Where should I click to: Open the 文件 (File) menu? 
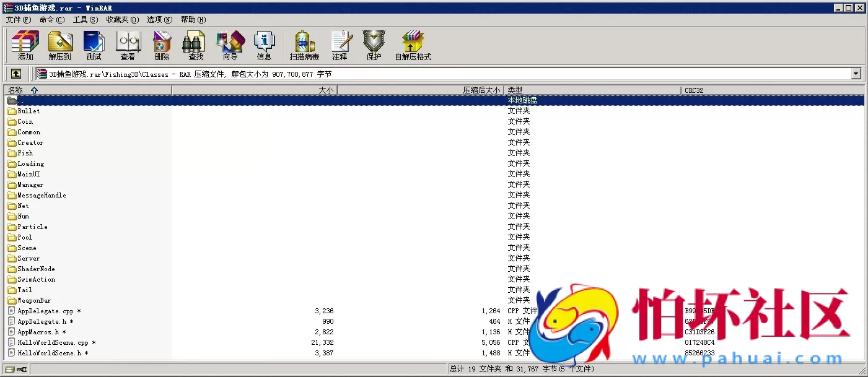(19, 19)
